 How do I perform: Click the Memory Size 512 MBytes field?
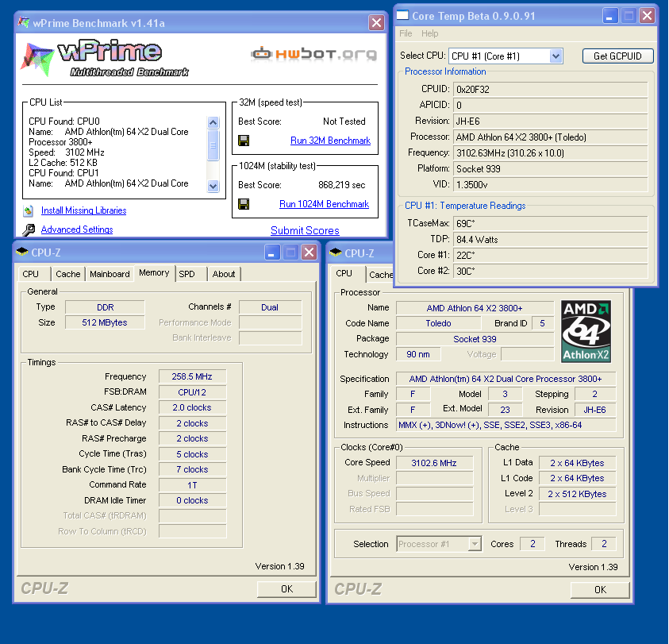pyautogui.click(x=105, y=323)
